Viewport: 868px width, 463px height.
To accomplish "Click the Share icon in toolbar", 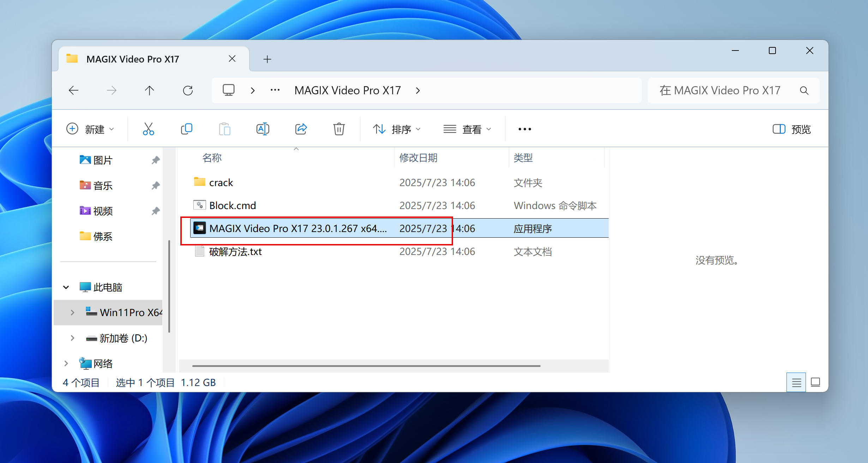I will (x=301, y=129).
